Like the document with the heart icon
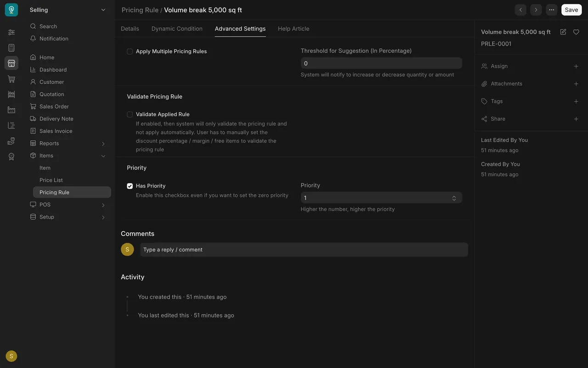This screenshot has height=368, width=588. coord(576,32)
